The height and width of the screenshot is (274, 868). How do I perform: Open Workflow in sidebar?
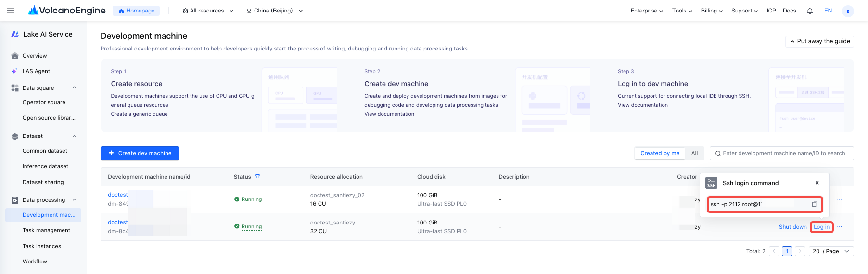(35, 262)
